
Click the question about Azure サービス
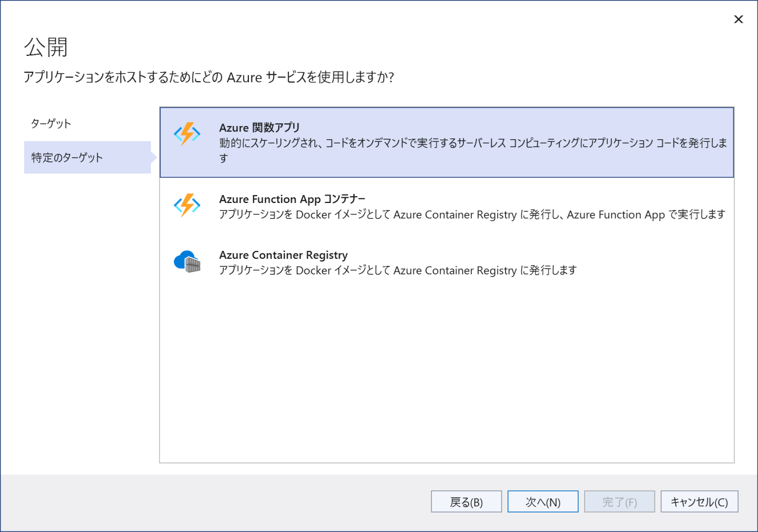tap(209, 78)
